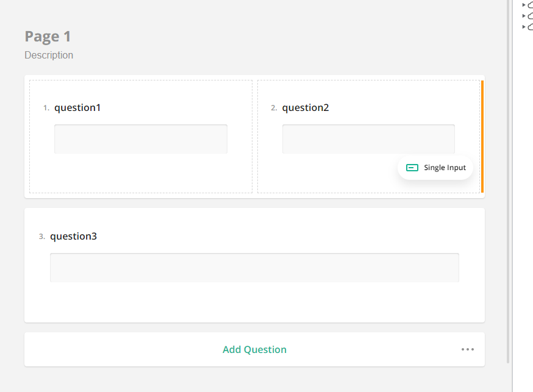Click question1's answer input box

(x=140, y=138)
